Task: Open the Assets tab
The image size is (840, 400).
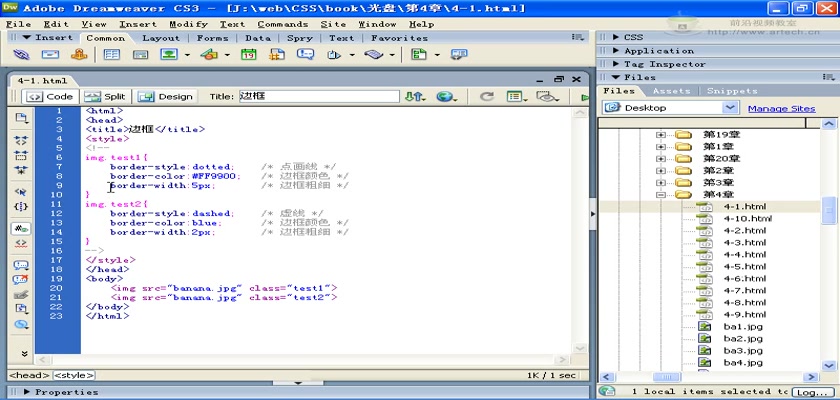Action: tap(671, 91)
